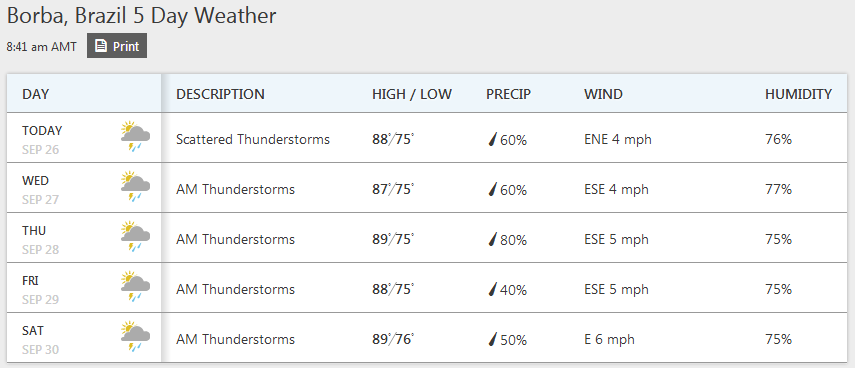Click the HUMIDITY column header
Image resolution: width=855 pixels, height=368 pixels.
click(x=798, y=94)
